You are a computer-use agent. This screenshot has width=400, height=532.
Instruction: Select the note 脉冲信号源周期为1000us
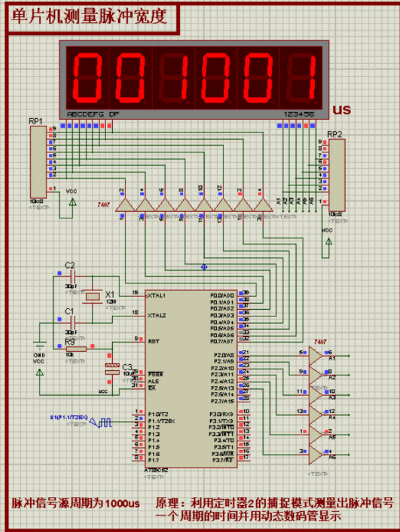pos(76,503)
